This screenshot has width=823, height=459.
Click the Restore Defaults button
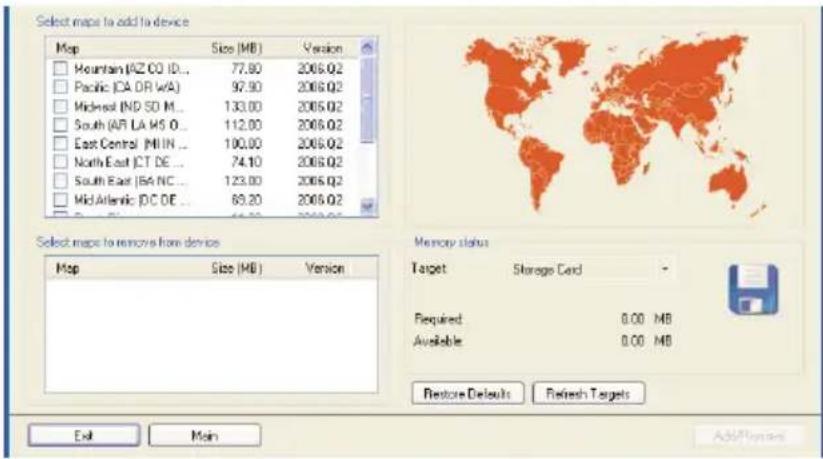[468, 393]
